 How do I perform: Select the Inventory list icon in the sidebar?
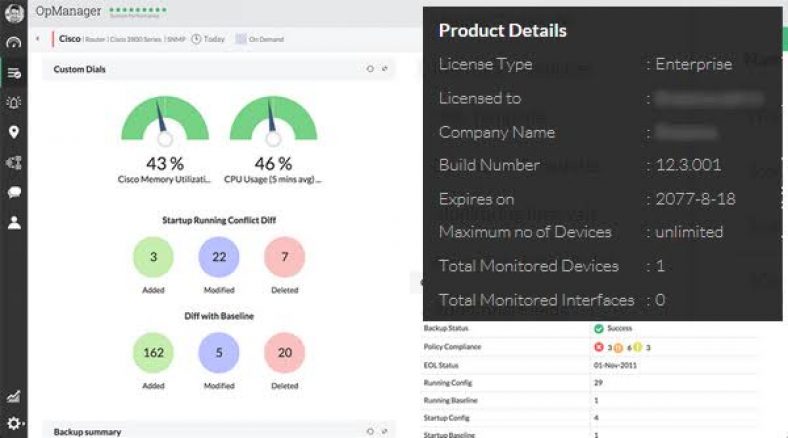pyautogui.click(x=14, y=73)
